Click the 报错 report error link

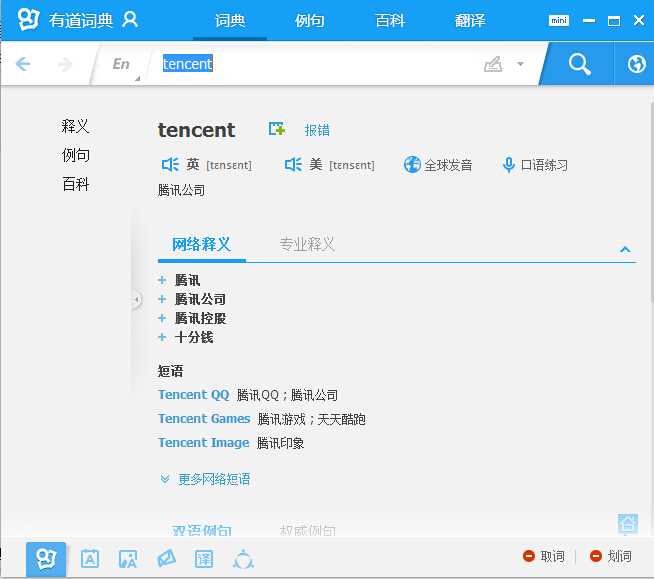[317, 130]
